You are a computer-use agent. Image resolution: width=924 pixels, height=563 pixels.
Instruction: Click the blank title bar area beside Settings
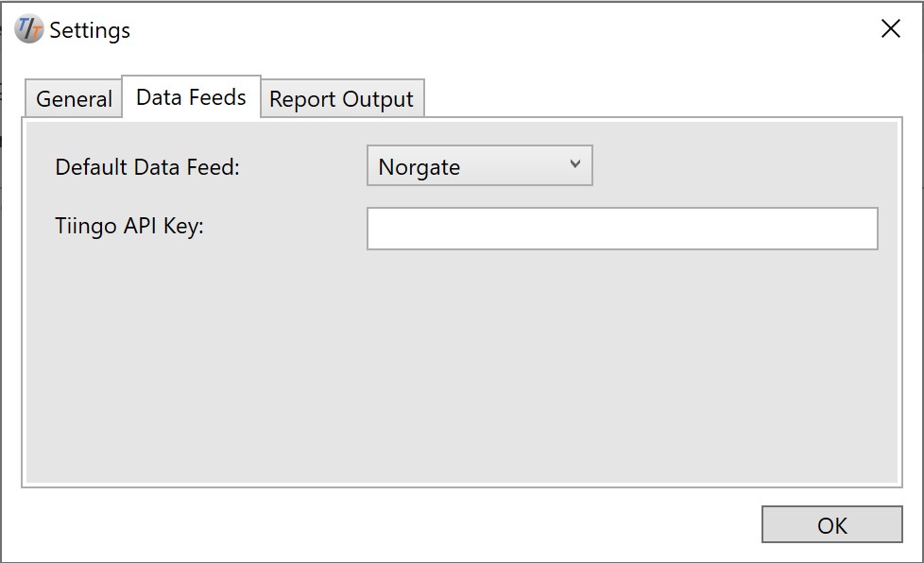click(501, 29)
